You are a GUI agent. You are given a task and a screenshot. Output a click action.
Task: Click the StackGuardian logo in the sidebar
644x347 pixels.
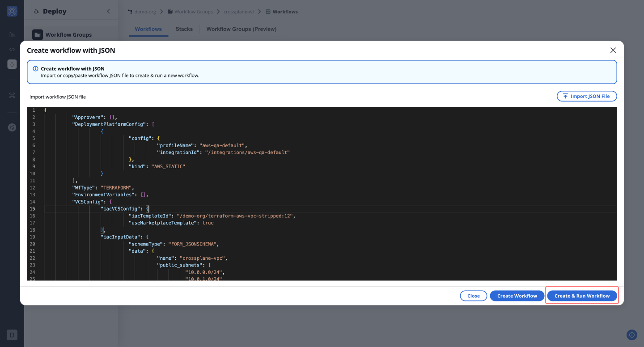click(12, 12)
